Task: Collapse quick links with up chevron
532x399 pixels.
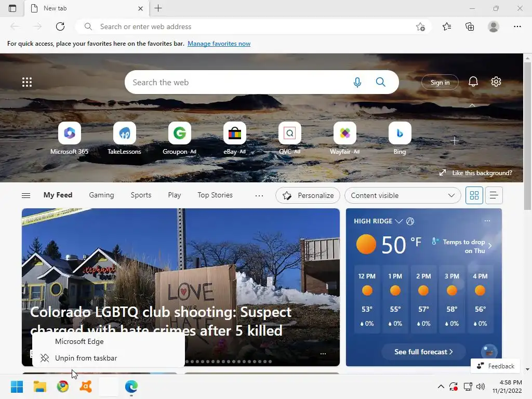Action: (472, 105)
